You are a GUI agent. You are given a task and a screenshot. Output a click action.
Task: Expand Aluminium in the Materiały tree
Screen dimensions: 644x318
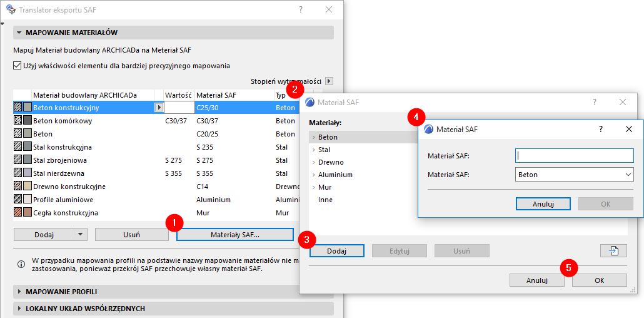[x=314, y=175]
